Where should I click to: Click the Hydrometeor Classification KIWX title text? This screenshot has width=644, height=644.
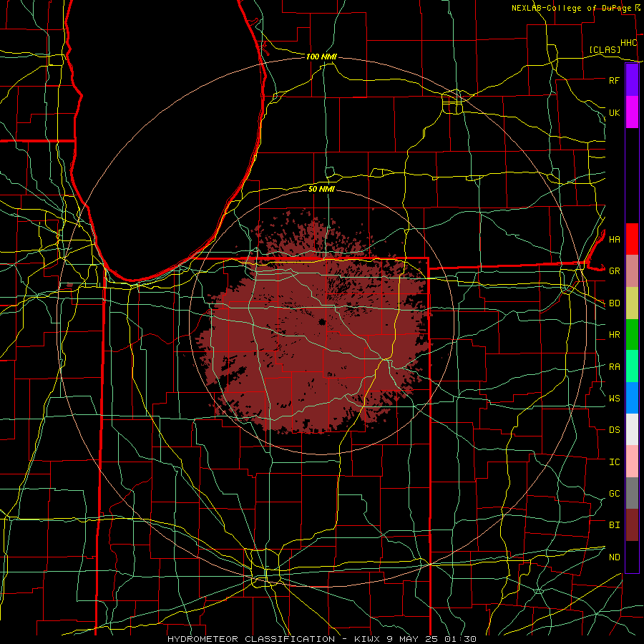[x=321, y=639]
